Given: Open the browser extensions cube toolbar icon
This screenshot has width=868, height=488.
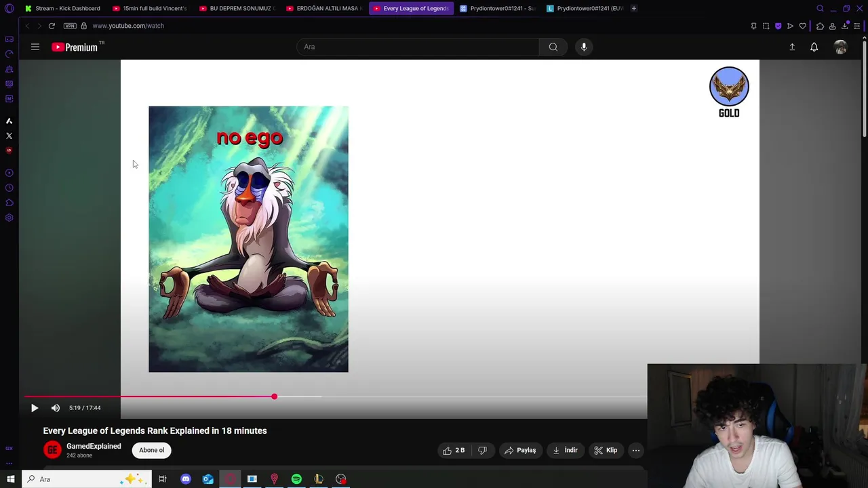Looking at the screenshot, I should point(820,26).
